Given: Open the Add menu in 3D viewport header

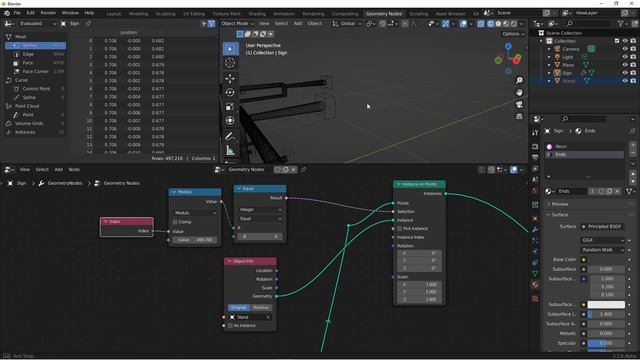Looking at the screenshot, I should 298,24.
